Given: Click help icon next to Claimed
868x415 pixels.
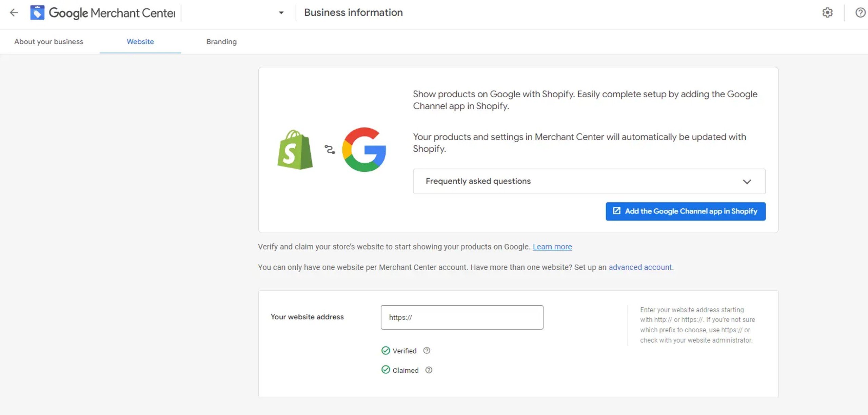Looking at the screenshot, I should 429,370.
